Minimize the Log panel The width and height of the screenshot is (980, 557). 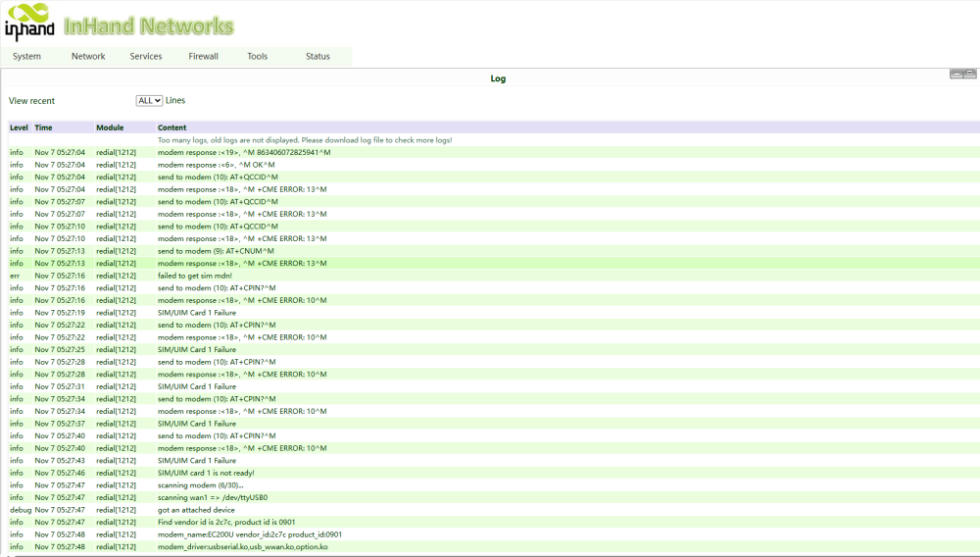click(x=956, y=75)
